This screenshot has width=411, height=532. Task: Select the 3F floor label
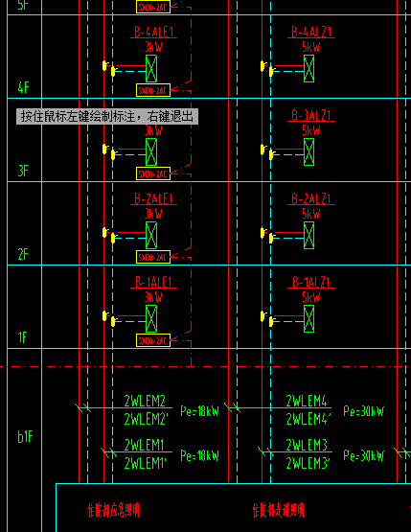point(23,171)
